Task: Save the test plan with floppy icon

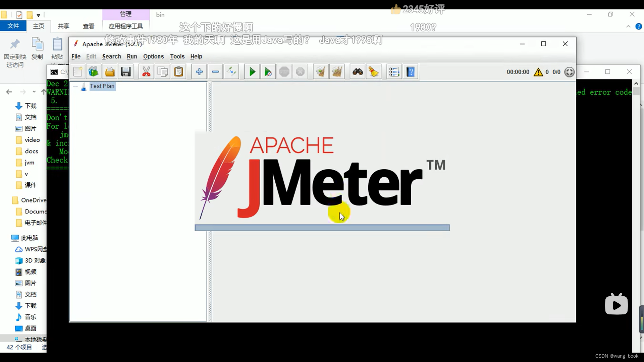Action: point(126,72)
